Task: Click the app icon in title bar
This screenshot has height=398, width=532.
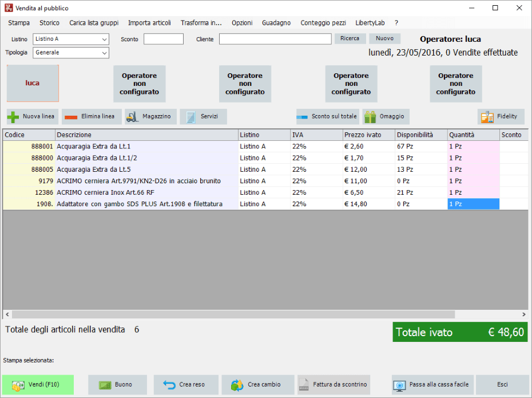Action: (9, 8)
